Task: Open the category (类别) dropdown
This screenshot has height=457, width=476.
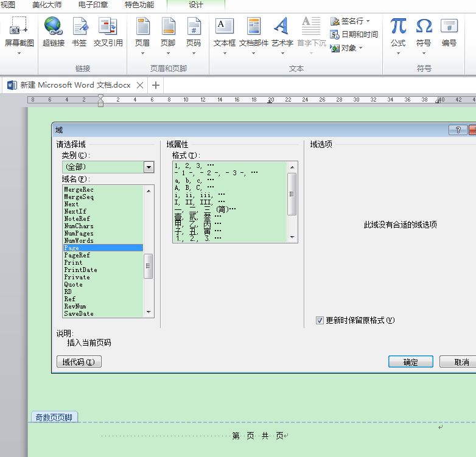Action: coord(149,167)
